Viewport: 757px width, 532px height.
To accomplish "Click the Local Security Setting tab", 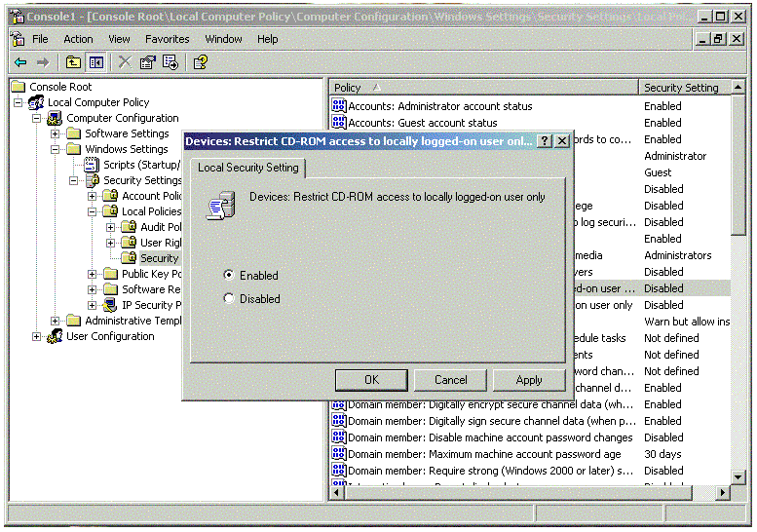I will (x=248, y=168).
